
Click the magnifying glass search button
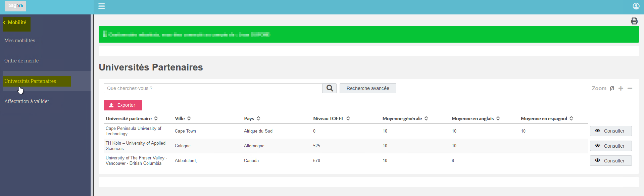coord(330,88)
